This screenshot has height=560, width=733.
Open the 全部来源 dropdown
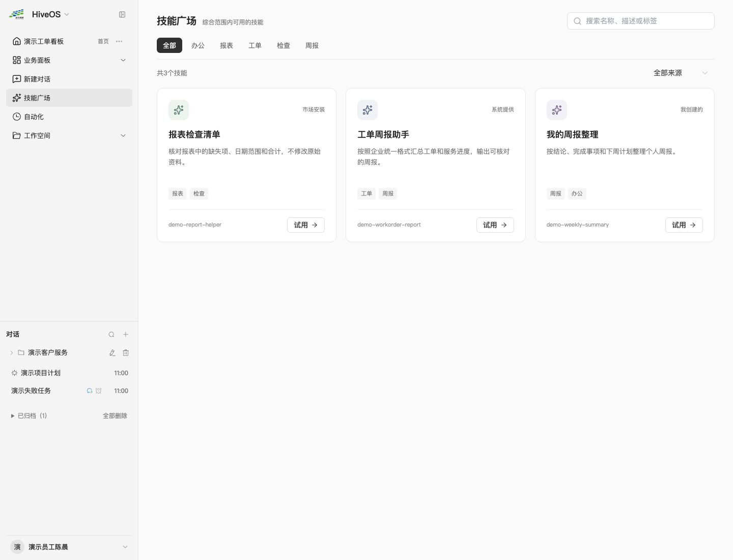681,73
